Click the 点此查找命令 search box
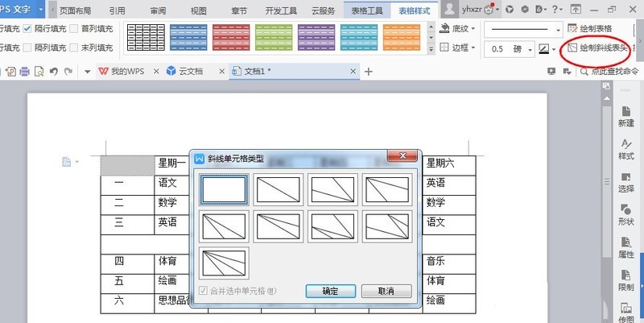644x323 pixels. 609,72
